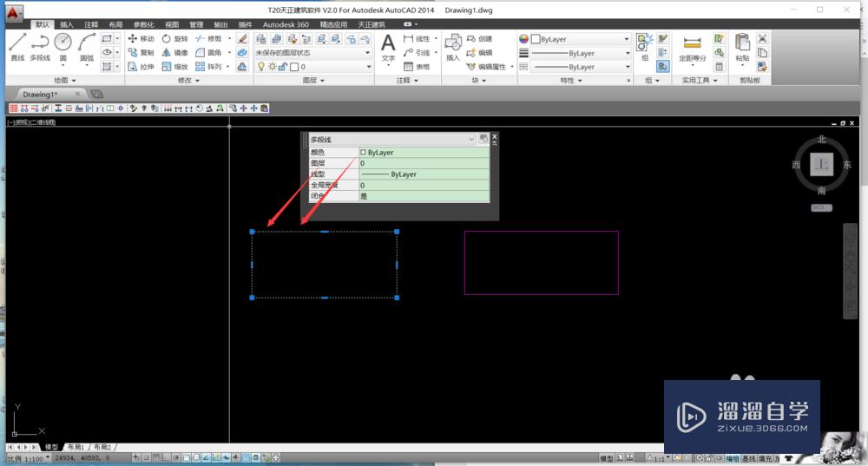Open the layer 0 dropdown list
The height and width of the screenshot is (466, 868).
[369, 67]
